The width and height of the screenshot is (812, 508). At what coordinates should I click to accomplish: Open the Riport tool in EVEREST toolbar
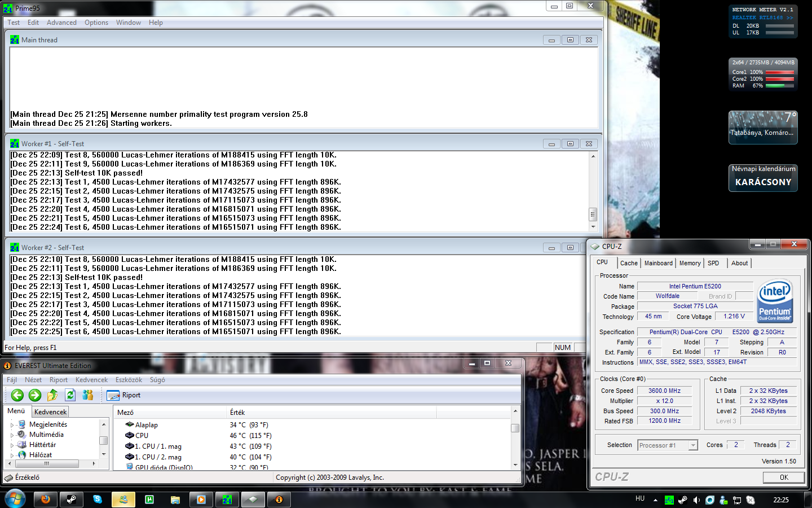tap(124, 395)
